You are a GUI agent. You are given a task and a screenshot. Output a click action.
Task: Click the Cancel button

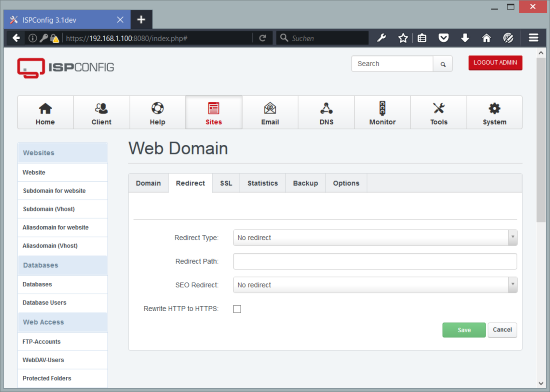502,330
